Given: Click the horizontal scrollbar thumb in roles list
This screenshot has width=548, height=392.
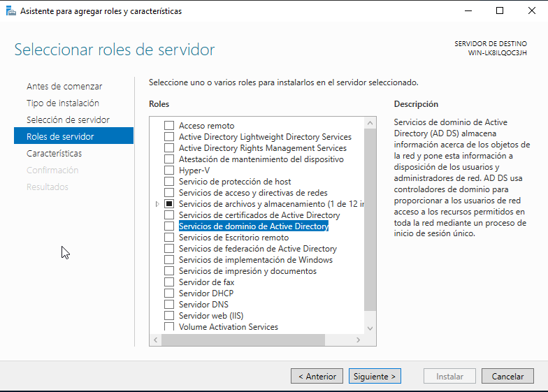Looking at the screenshot, I should [243, 340].
